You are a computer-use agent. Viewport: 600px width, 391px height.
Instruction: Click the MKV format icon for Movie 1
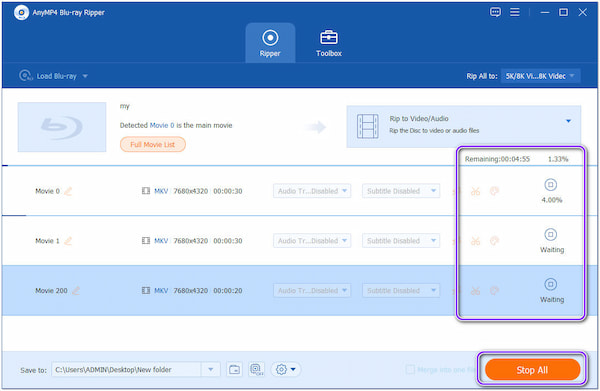click(146, 240)
